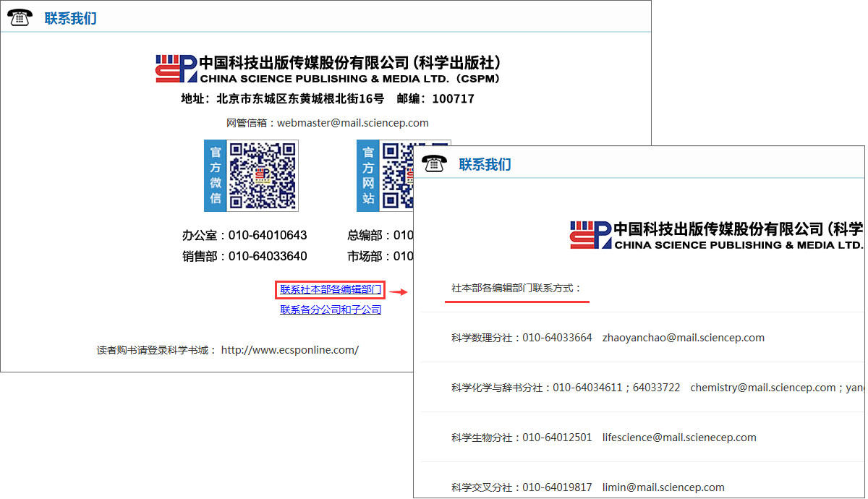Click the telephone icon in the back window
The image size is (868, 499).
tap(20, 18)
